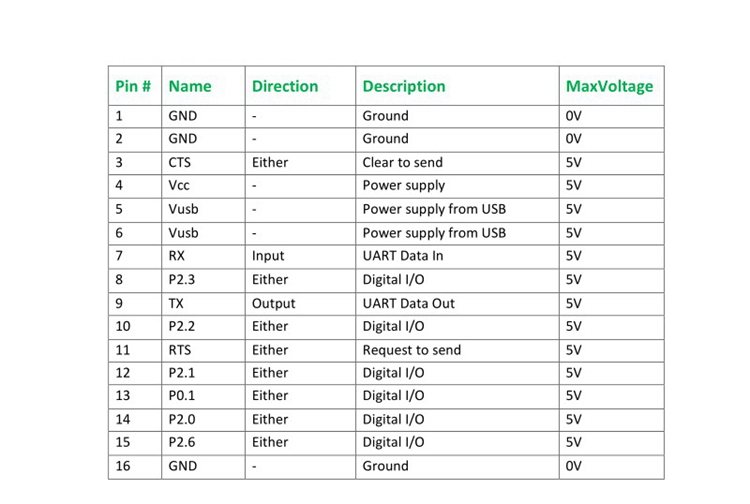Click the 'UART Data In' description cell
Screen dimensions: 750x504
point(403,256)
